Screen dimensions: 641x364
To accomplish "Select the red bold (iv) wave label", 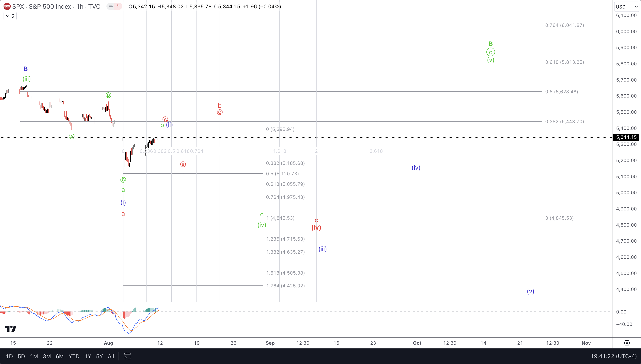I will tap(316, 227).
